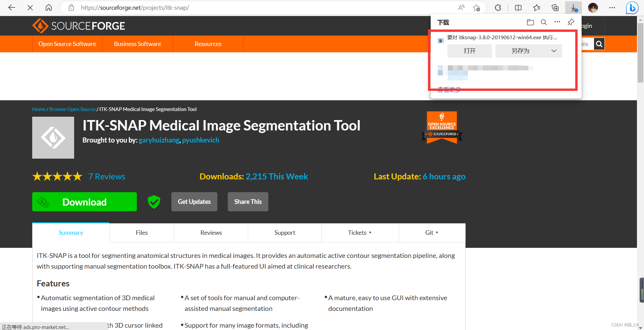Click the SourceForge logo
The image size is (644, 330).
[78, 26]
